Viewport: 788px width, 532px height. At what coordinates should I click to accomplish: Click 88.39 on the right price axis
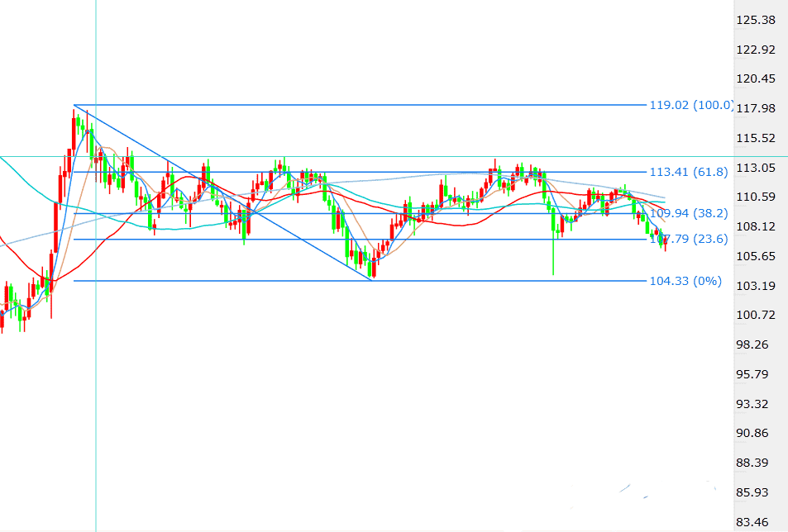click(755, 463)
